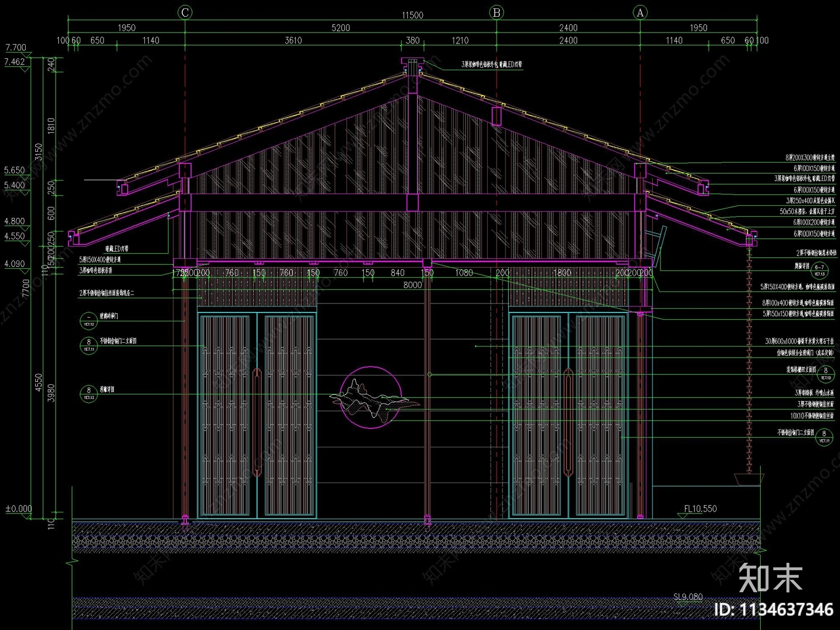Screen dimensions: 840x630
Task: Select the ±0.000 ground elevation marker
Action: tap(18, 509)
